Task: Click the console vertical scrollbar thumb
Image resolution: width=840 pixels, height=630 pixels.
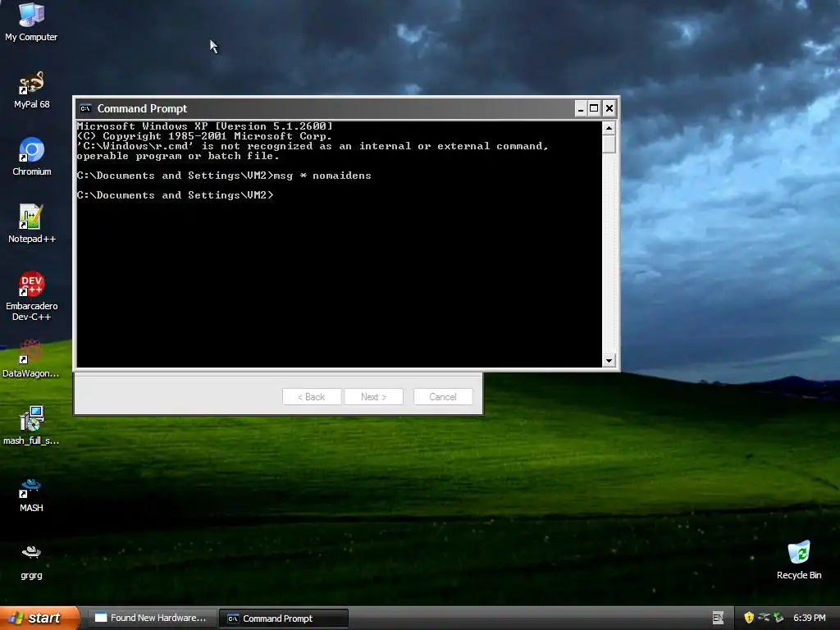Action: pos(609,144)
